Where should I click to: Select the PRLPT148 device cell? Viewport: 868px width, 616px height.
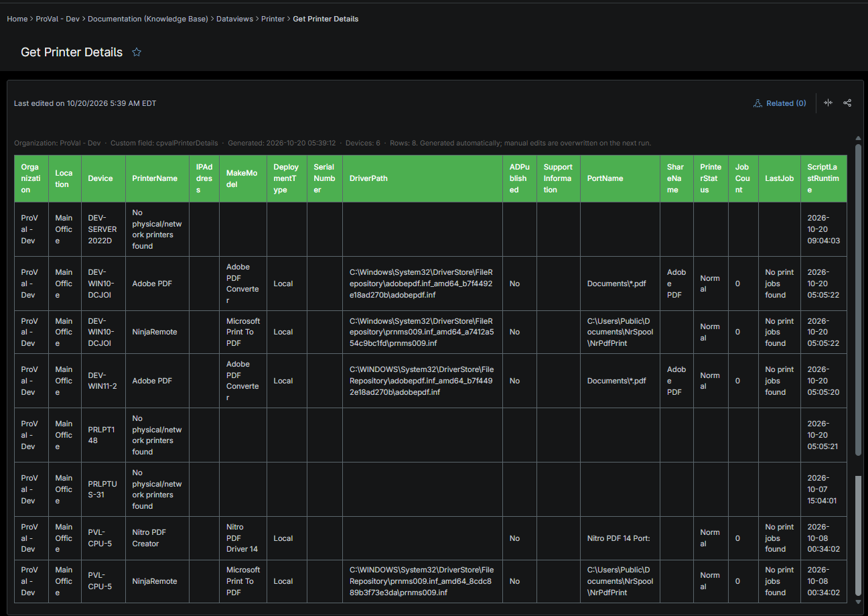pyautogui.click(x=103, y=435)
